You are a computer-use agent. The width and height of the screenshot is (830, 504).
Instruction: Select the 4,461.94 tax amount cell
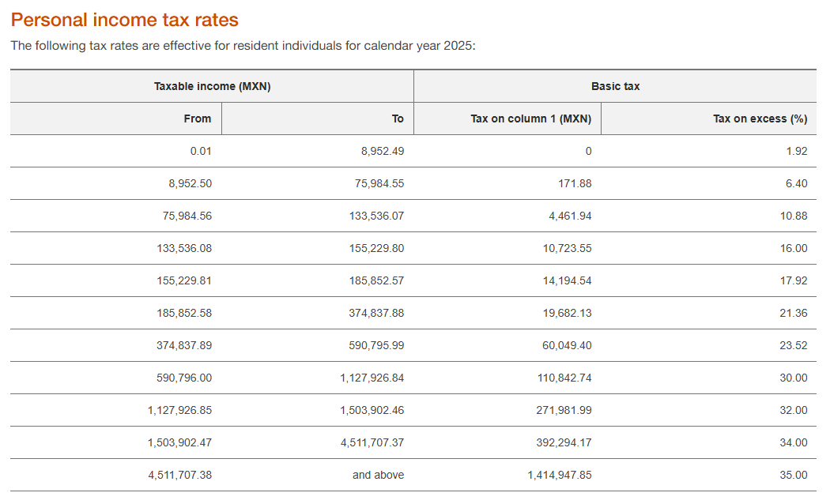(x=570, y=216)
